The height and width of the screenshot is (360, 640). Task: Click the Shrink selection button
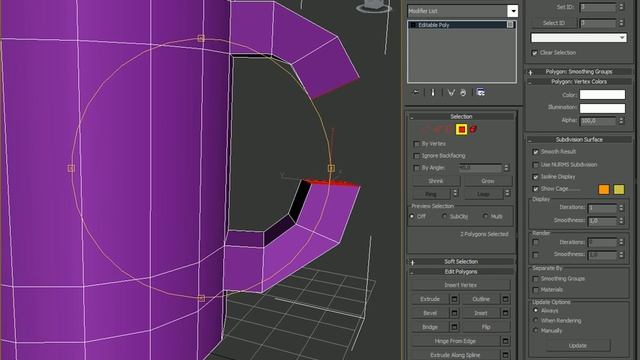tap(436, 181)
